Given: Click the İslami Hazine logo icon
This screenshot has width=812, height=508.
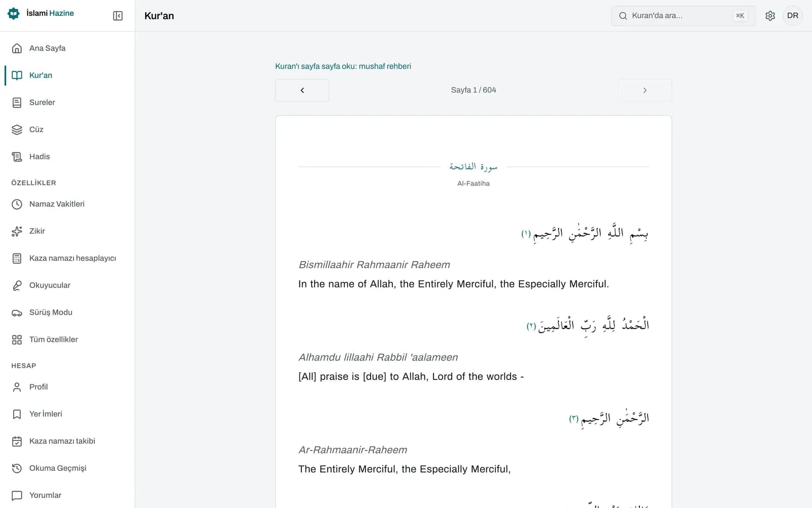Looking at the screenshot, I should pyautogui.click(x=14, y=14).
